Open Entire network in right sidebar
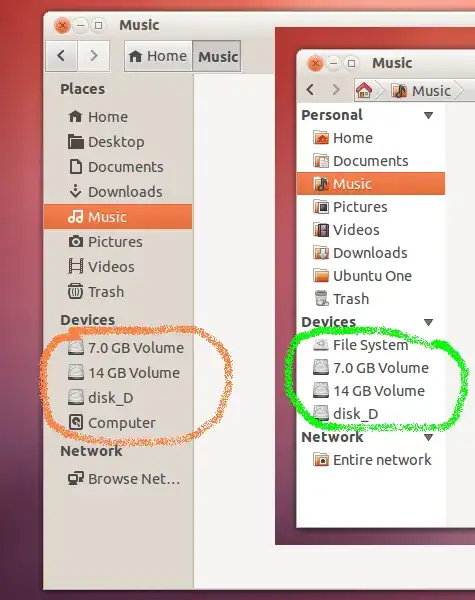This screenshot has width=475, height=600. pyautogui.click(x=371, y=460)
